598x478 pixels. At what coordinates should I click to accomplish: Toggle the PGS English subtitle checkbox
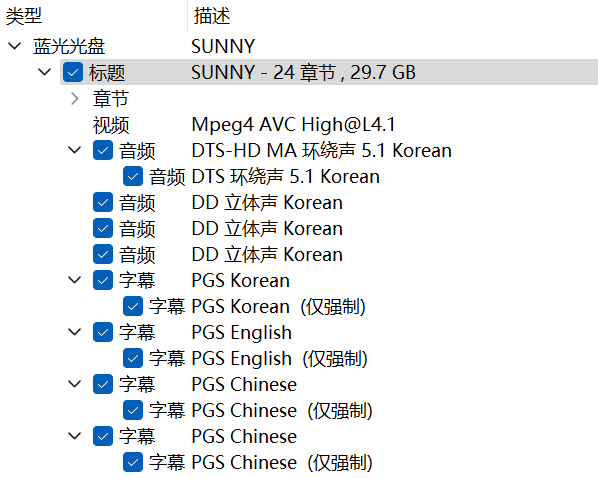(103, 332)
